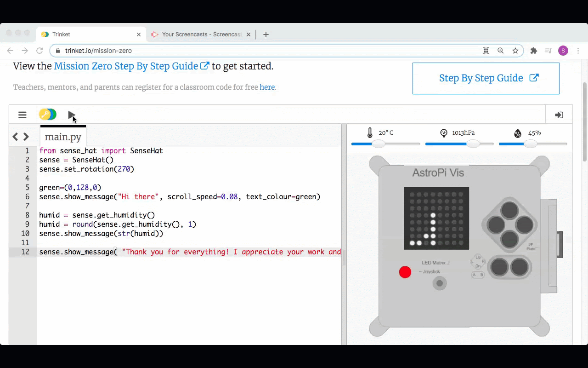The width and height of the screenshot is (588, 368).
Task: Click the zoom magnifier icon in the address bar
Action: pyautogui.click(x=501, y=51)
